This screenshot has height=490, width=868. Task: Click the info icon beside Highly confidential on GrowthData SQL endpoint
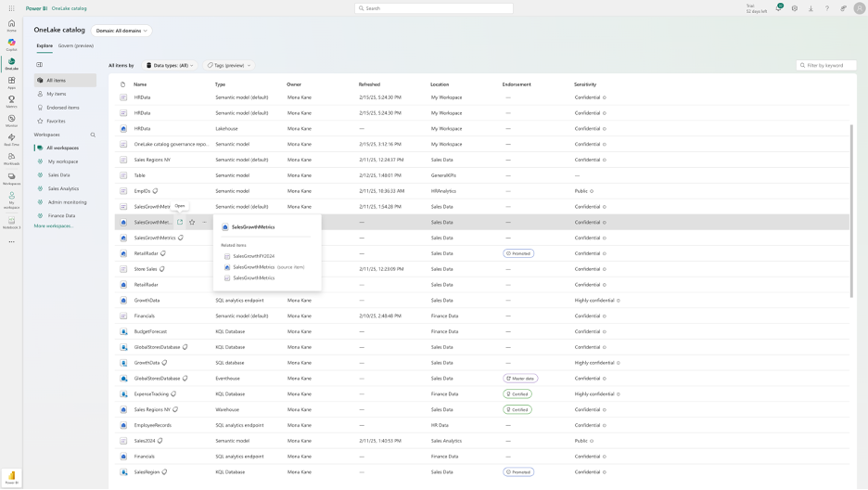tap(619, 301)
